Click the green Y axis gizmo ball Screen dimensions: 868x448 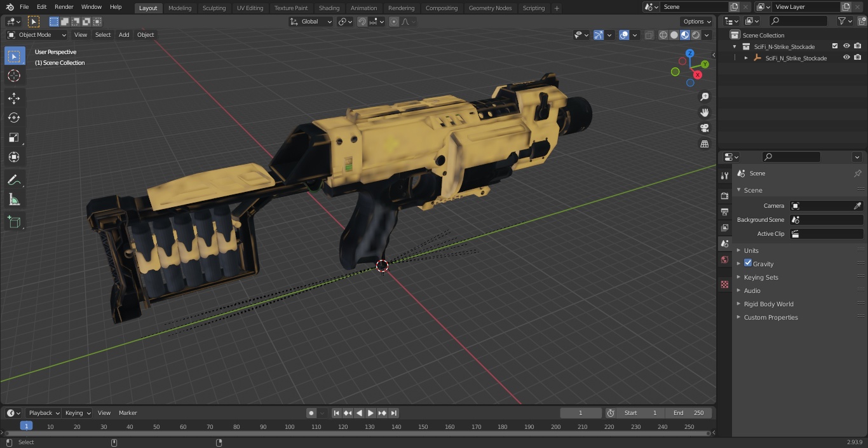coord(705,64)
